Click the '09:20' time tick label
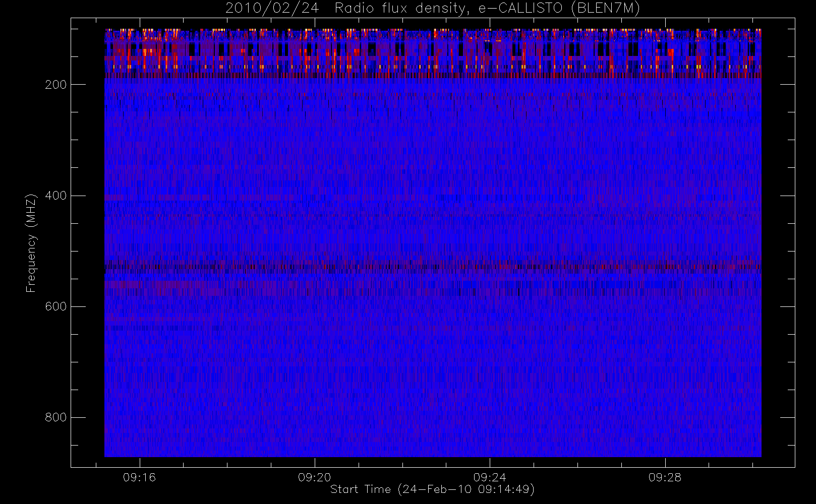This screenshot has width=816, height=504. tap(315, 477)
